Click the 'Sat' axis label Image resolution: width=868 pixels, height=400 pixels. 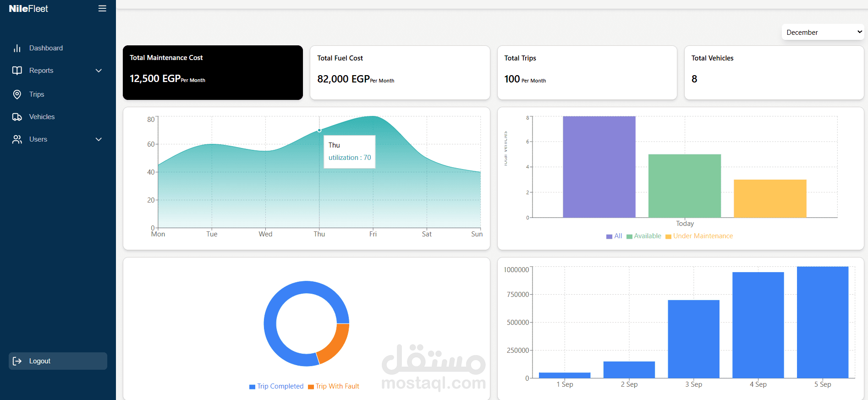(x=427, y=234)
